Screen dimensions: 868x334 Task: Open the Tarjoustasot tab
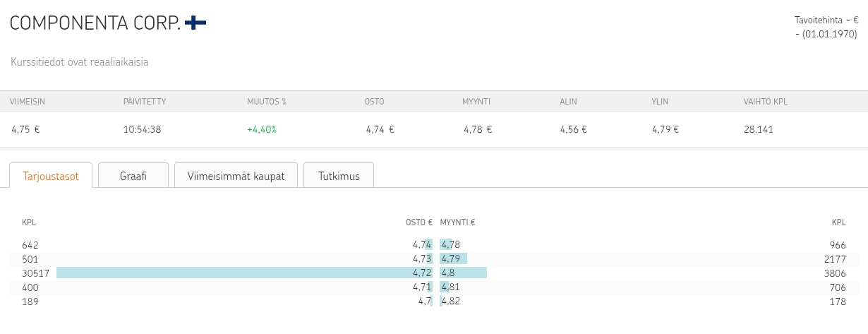tap(51, 176)
